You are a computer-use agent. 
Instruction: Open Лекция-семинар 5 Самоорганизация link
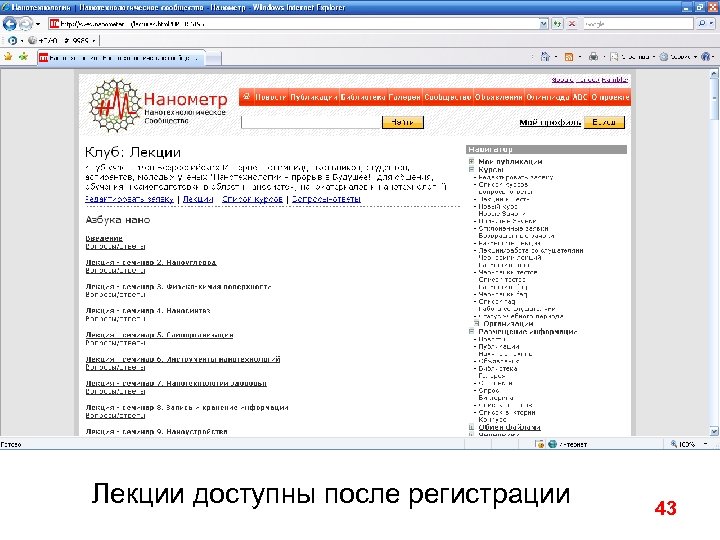tap(159, 335)
